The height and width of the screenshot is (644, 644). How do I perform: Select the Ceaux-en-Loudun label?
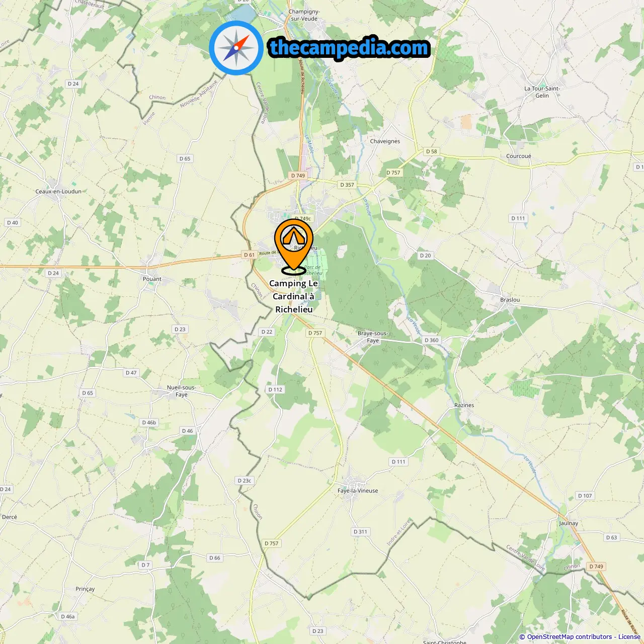pyautogui.click(x=58, y=191)
